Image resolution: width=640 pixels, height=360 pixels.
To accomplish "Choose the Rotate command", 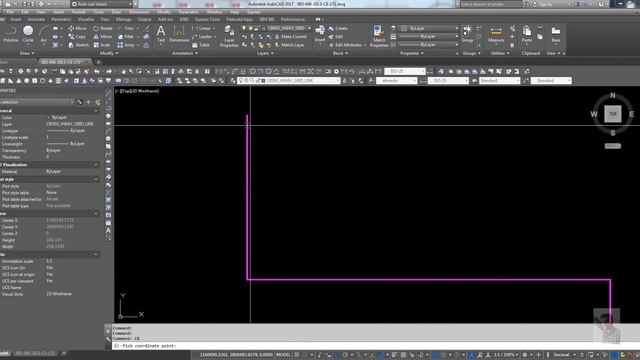I will point(102,28).
